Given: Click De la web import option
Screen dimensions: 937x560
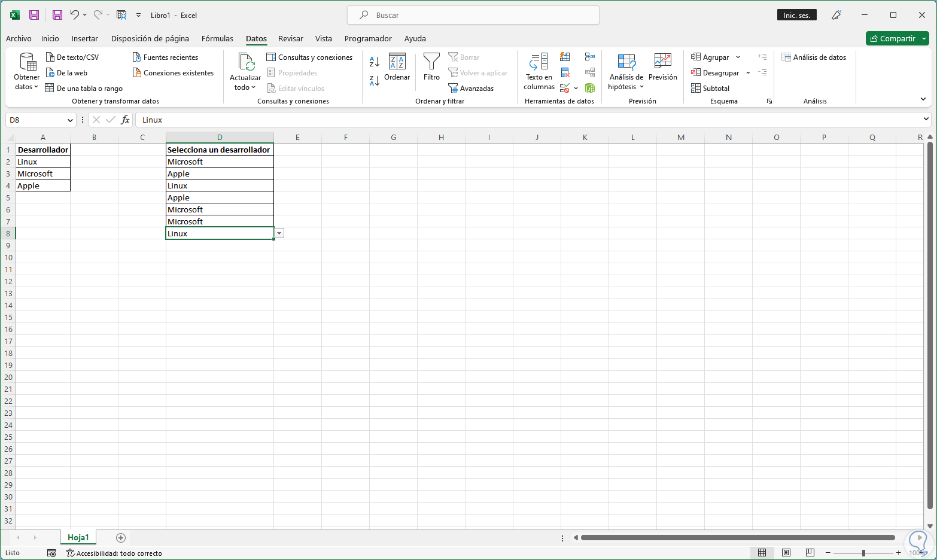Looking at the screenshot, I should pos(66,73).
